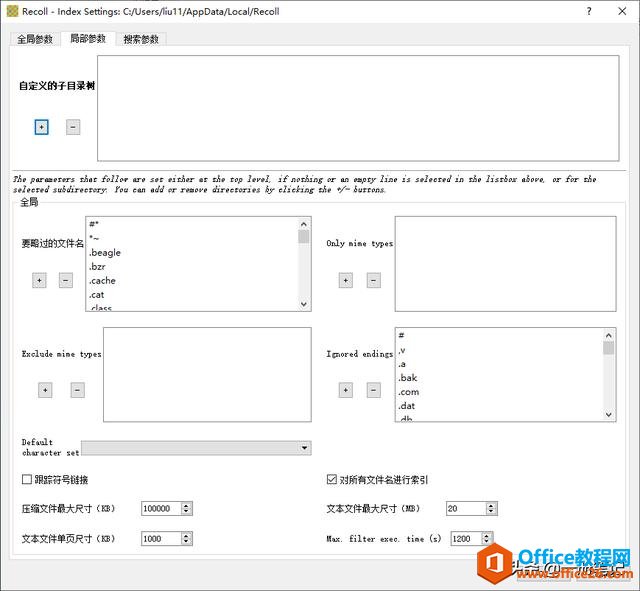Add an Only mime types entry
Screen dimensions: 640x591
point(346,280)
